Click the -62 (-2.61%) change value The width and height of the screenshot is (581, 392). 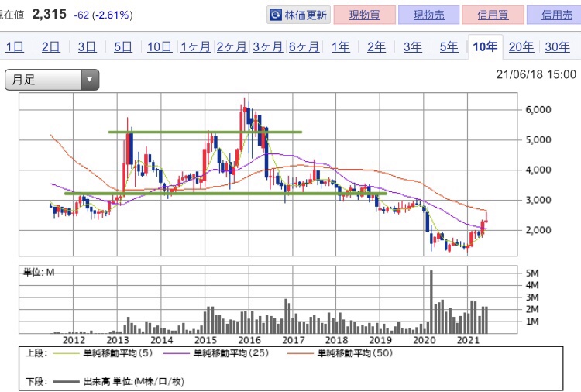tap(103, 15)
